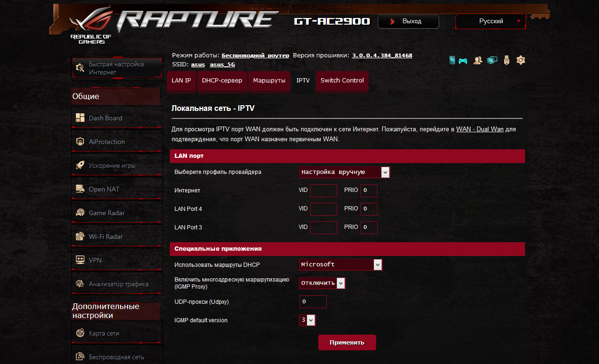The image size is (599, 364).
Task: Click the Быстрая настройка Интернет icon
Action: [x=80, y=68]
